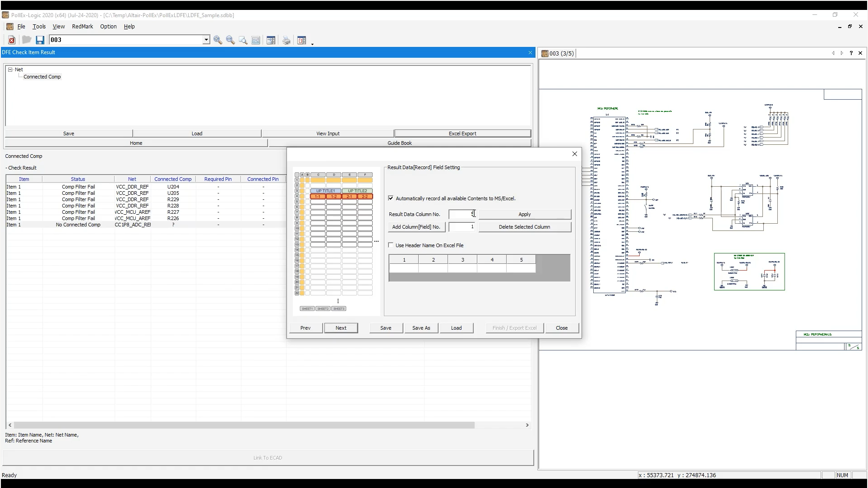Click the Result Data Column No. input field
This screenshot has width=868, height=488.
461,214
